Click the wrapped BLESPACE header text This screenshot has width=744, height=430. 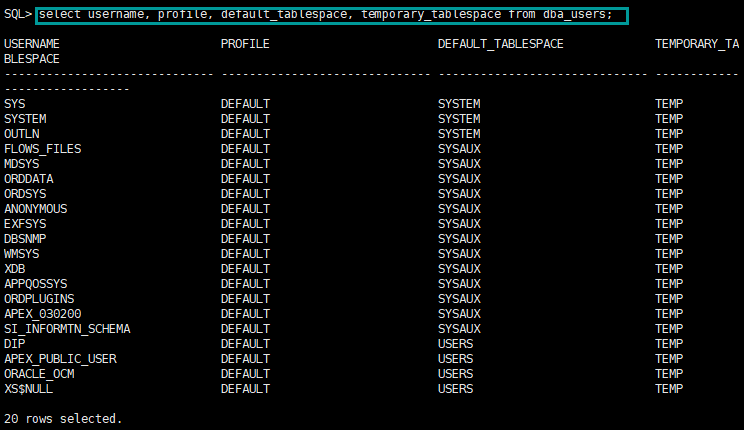pos(32,59)
